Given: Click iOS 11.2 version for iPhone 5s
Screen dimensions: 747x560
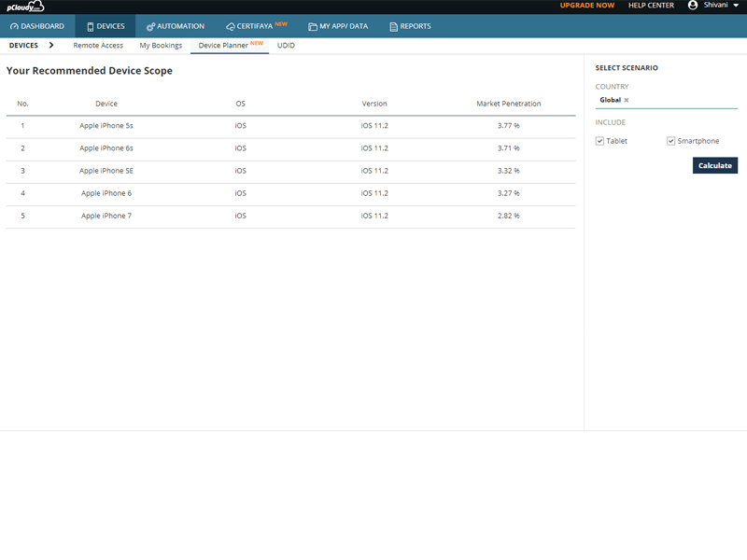Looking at the screenshot, I should 374,126.
